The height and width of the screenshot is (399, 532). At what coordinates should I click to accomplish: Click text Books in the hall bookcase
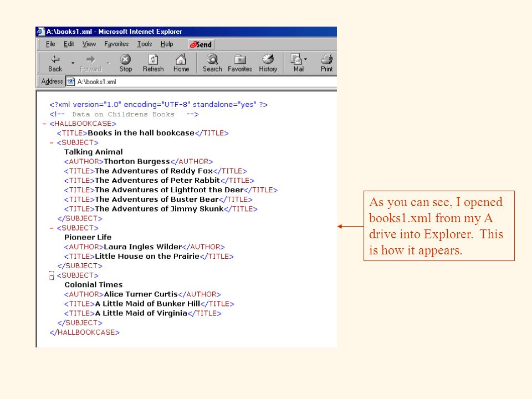pos(141,133)
